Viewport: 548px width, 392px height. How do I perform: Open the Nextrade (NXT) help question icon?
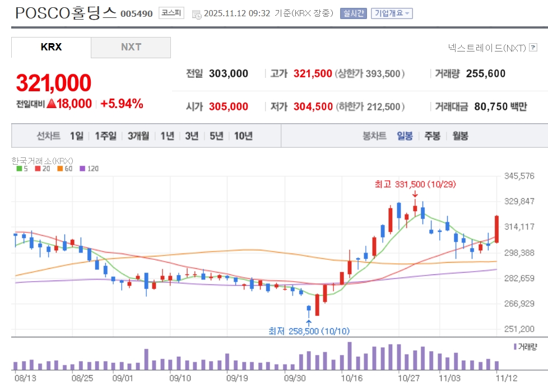pos(533,47)
